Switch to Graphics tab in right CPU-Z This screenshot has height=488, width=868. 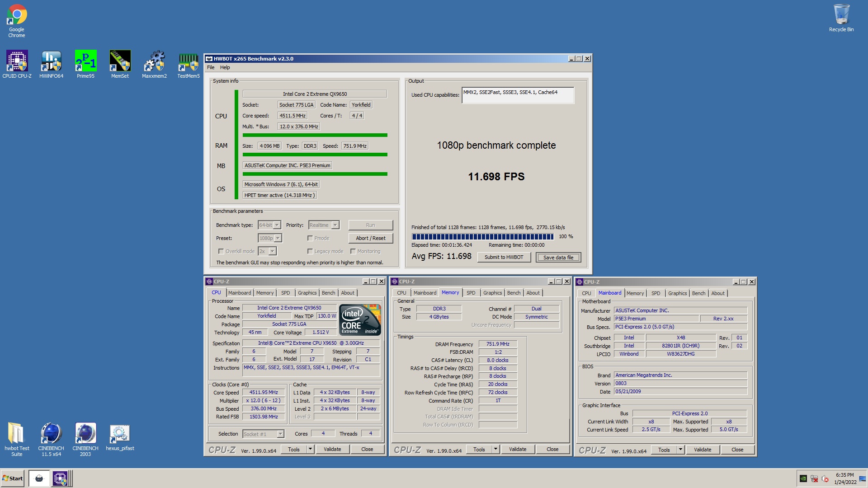(677, 293)
